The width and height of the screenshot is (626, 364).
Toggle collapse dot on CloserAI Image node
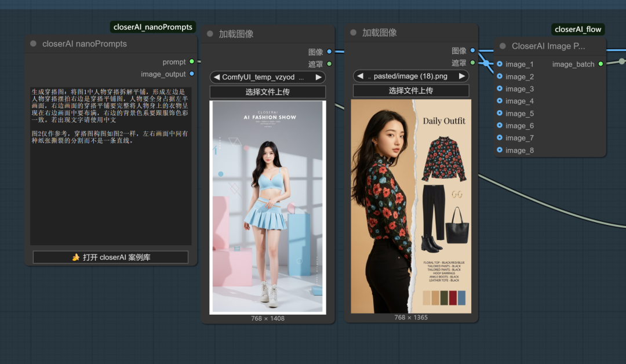point(503,46)
